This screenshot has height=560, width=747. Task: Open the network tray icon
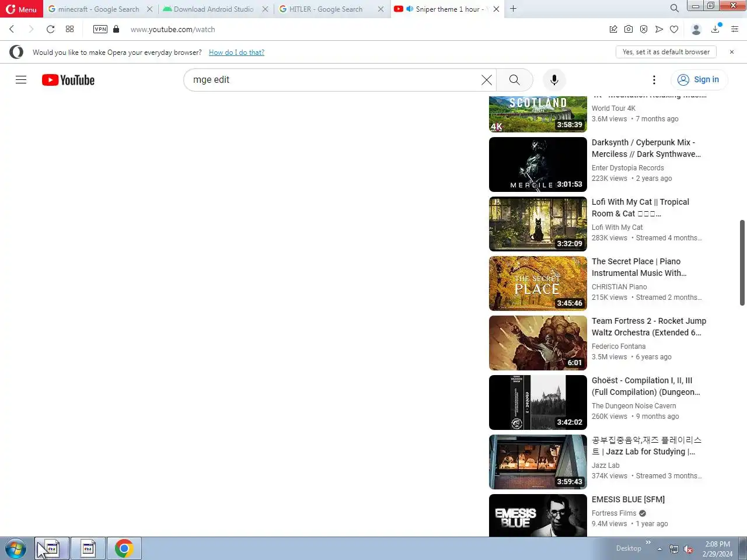tap(674, 549)
